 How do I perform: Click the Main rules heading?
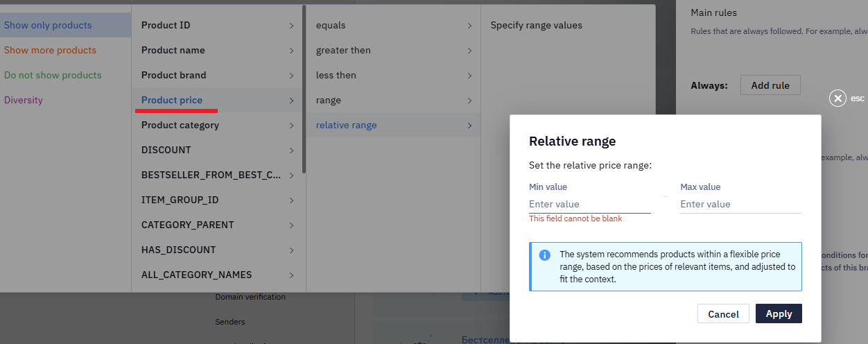pos(713,12)
